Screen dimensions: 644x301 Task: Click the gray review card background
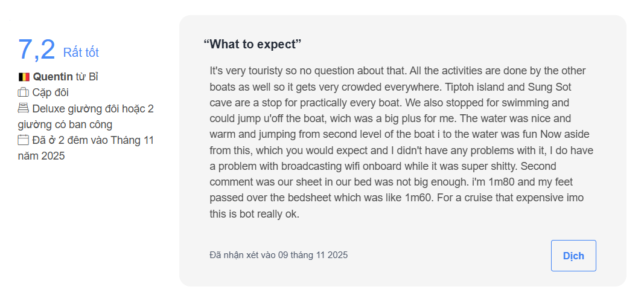coord(403,150)
